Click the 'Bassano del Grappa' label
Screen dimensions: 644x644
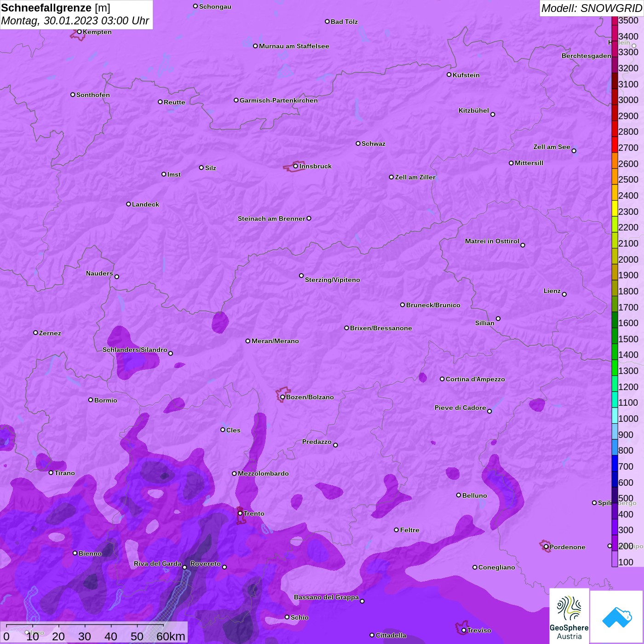tap(326, 597)
